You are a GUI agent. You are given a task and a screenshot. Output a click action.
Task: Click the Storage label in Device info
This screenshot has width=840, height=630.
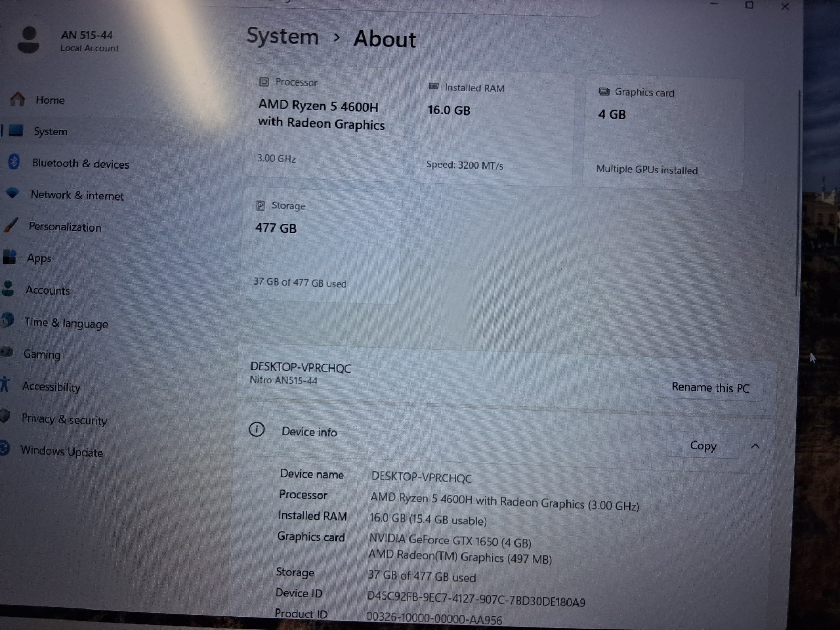(x=295, y=572)
